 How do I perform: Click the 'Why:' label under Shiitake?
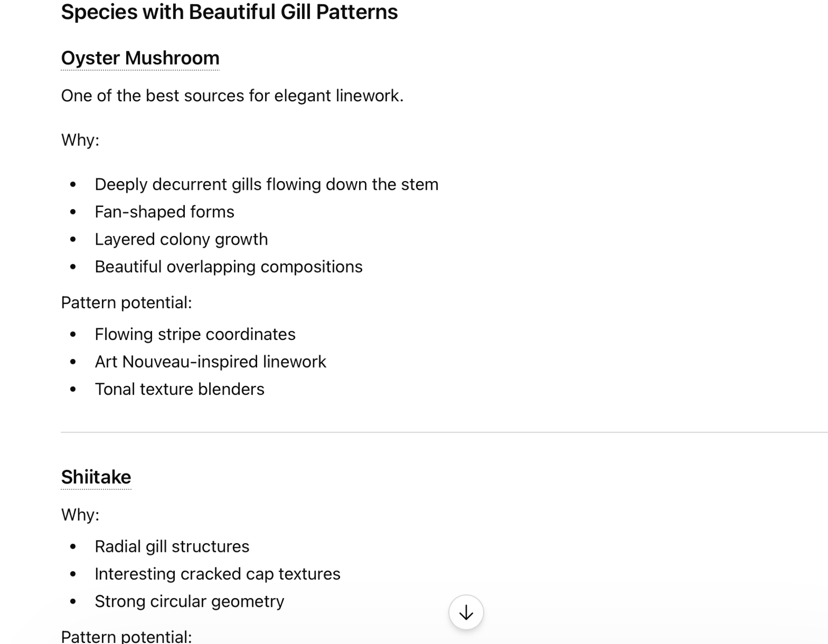[80, 515]
